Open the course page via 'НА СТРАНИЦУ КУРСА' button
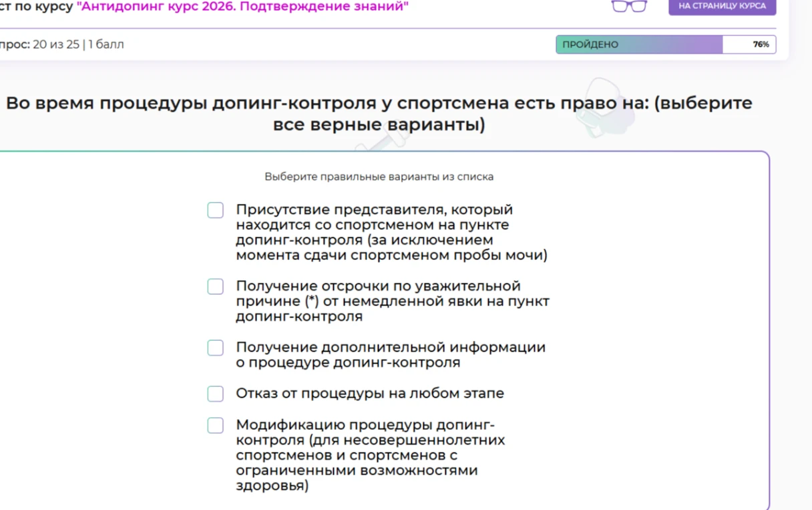This screenshot has height=510, width=812. pos(722,7)
